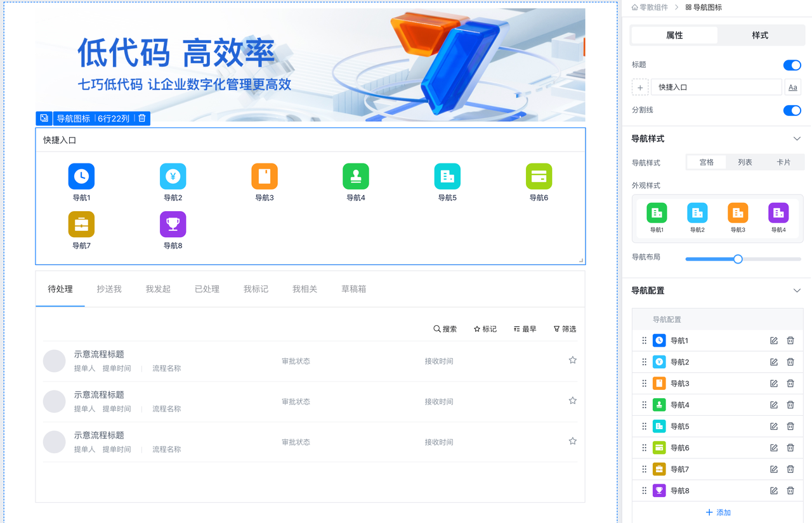
Task: Disable the 分割线 switch
Action: pyautogui.click(x=792, y=110)
